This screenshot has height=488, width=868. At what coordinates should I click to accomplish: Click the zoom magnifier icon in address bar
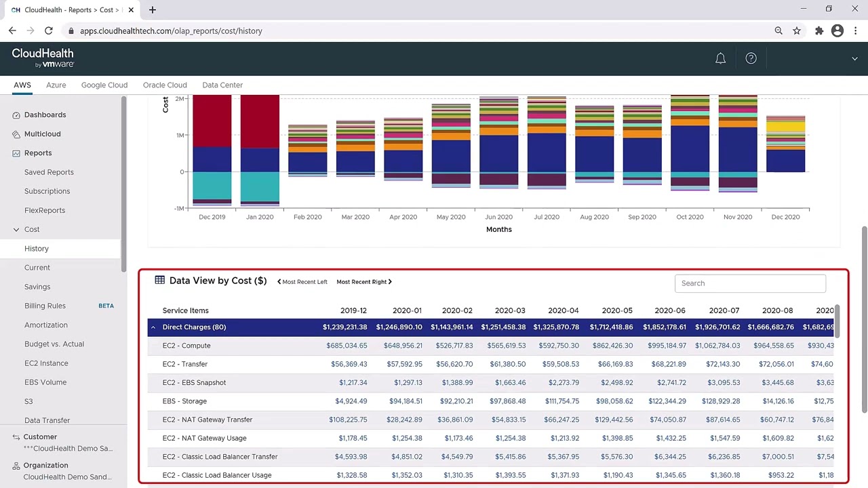778,30
